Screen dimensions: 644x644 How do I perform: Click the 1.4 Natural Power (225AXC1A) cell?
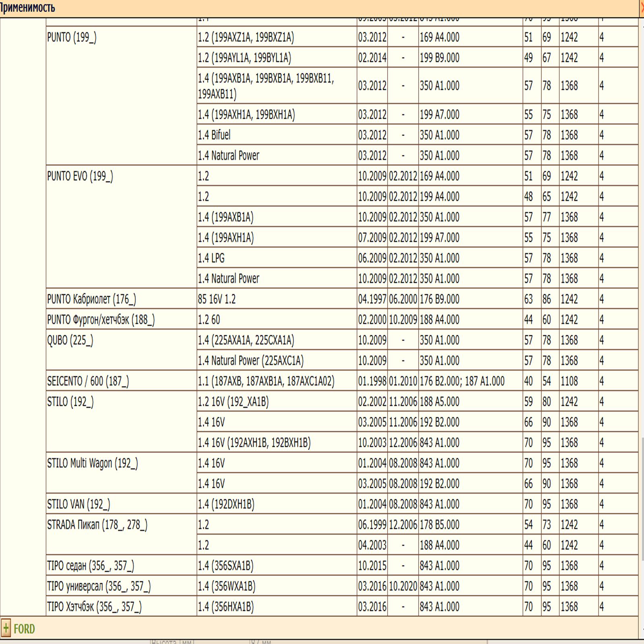coord(250,361)
